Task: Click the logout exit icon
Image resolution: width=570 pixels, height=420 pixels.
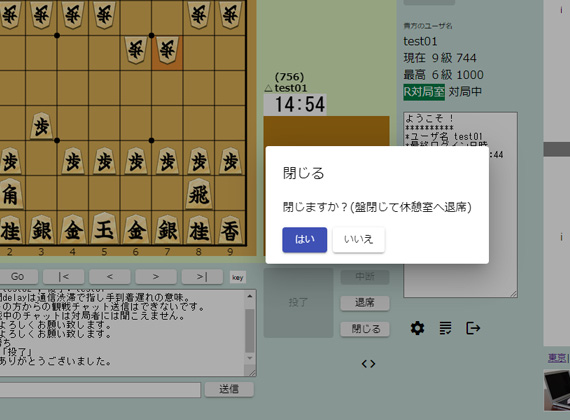Action: tap(473, 328)
